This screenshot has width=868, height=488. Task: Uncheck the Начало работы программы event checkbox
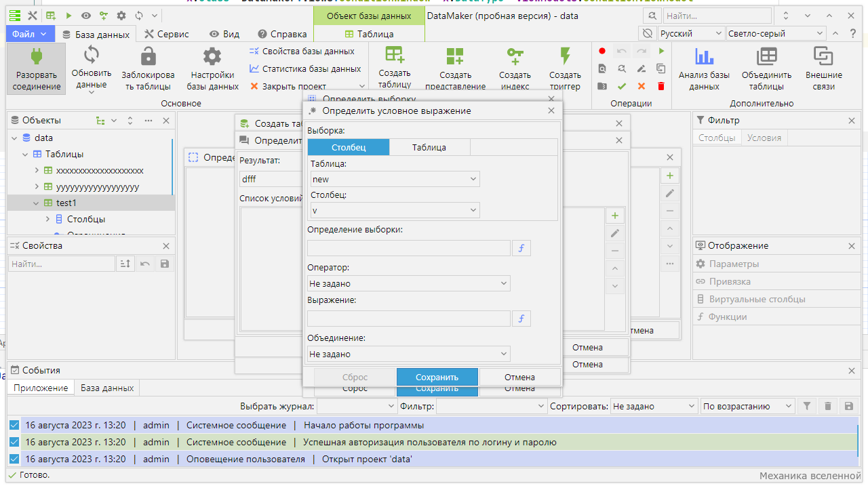coord(14,425)
